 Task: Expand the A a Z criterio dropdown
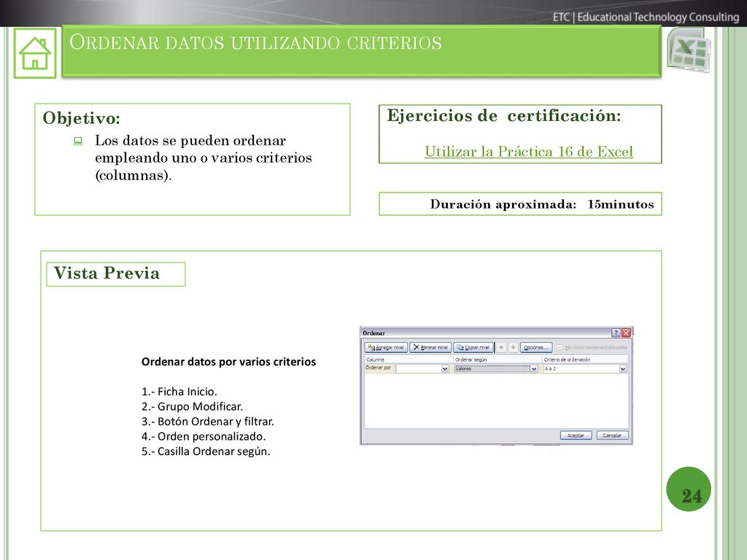click(x=623, y=369)
